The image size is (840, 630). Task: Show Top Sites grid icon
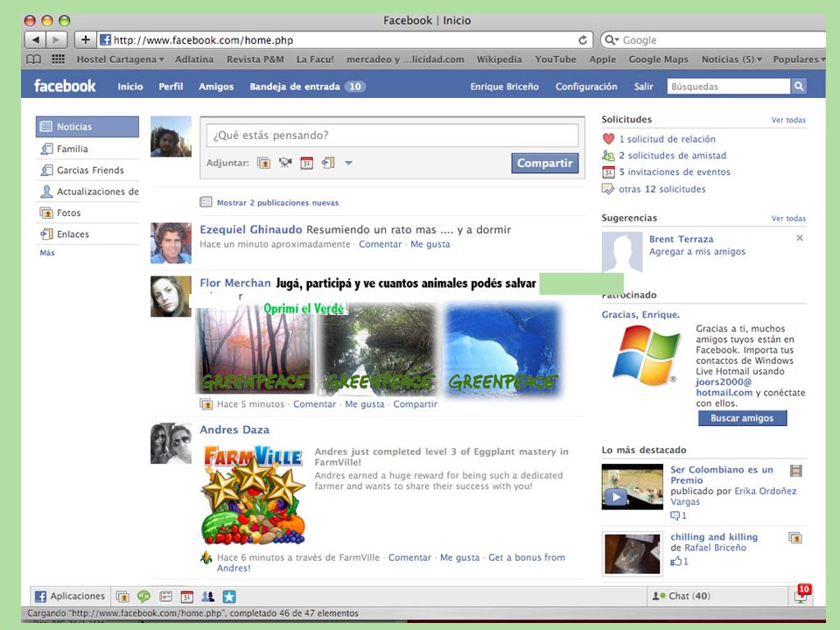pyautogui.click(x=58, y=59)
